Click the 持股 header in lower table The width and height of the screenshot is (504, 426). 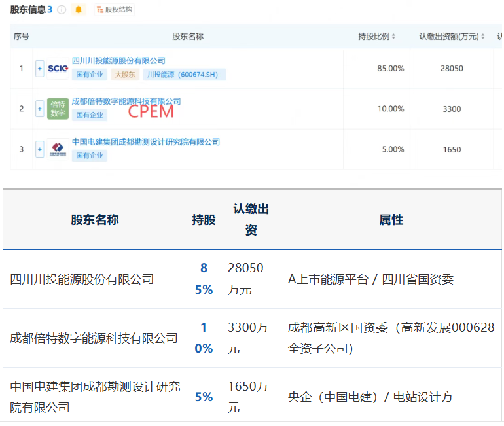pos(204,220)
